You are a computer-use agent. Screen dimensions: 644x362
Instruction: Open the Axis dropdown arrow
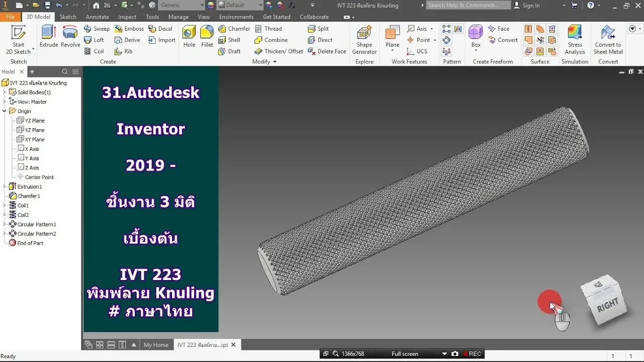pyautogui.click(x=432, y=29)
